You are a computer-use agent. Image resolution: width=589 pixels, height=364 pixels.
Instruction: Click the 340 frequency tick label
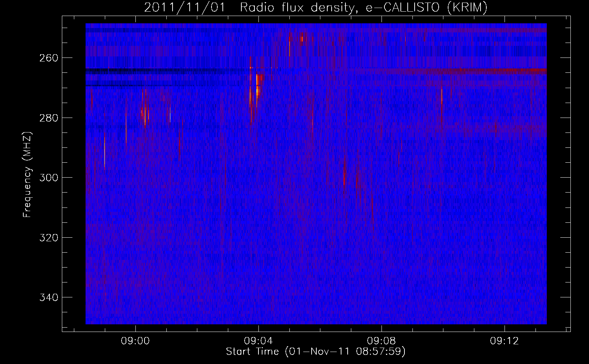(48, 297)
